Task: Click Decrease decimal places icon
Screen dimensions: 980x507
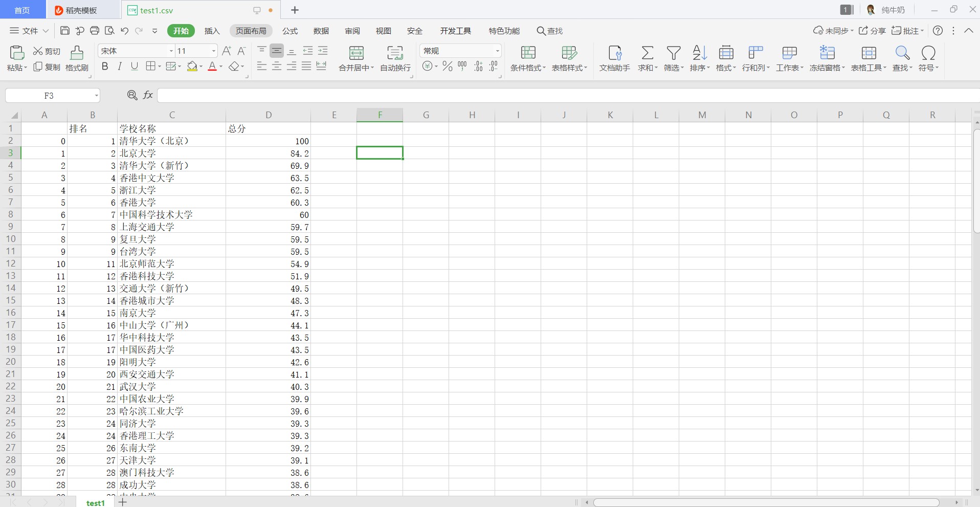Action: 494,66
